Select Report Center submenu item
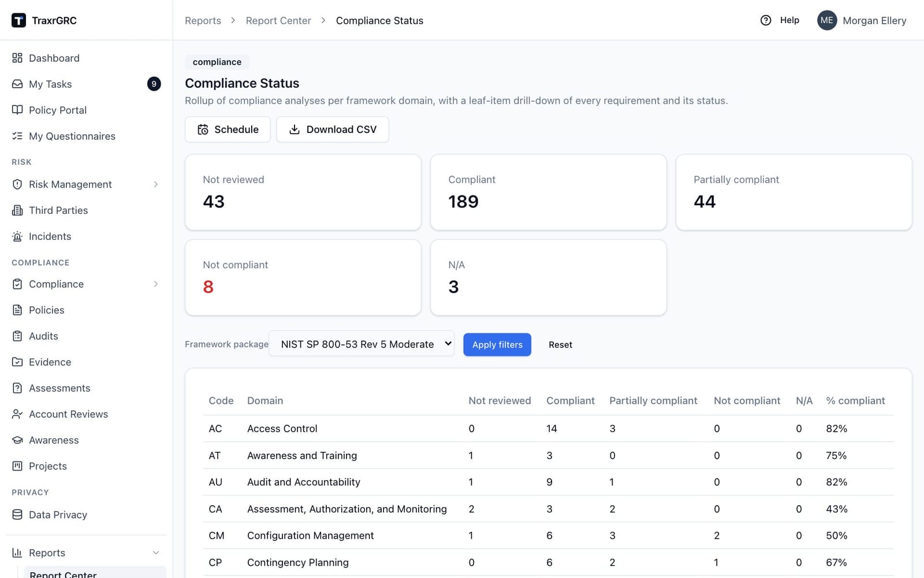 (x=95, y=573)
